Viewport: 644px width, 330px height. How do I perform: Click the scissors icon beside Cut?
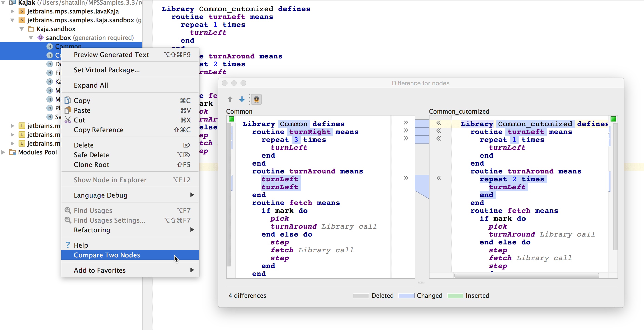click(68, 120)
